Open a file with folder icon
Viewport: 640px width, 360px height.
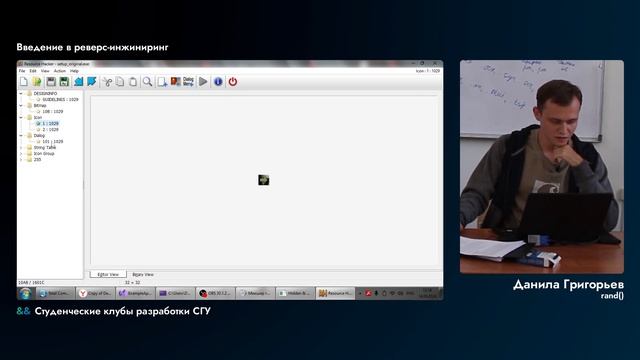[37, 82]
